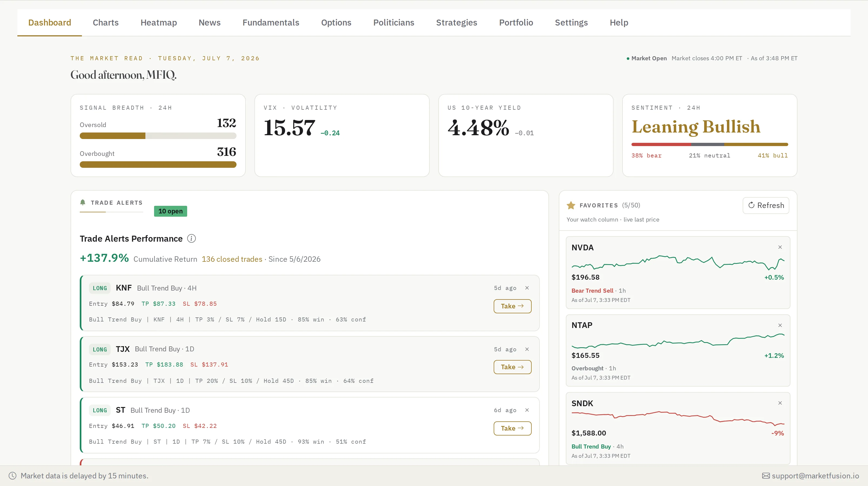Open the Help tab
Screen dimensions: 868x486
click(619, 23)
